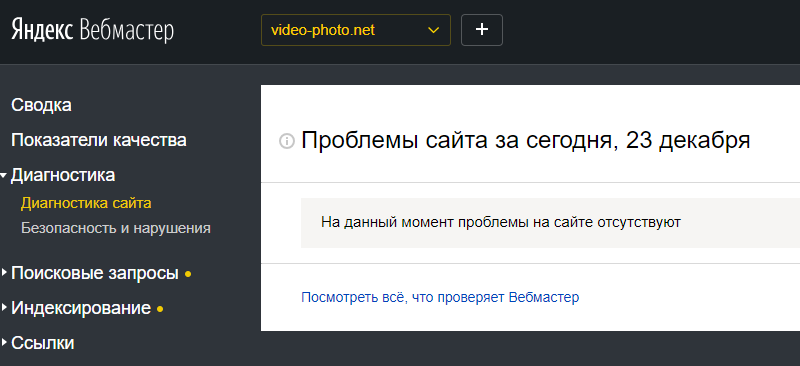
Task: Click the Вебмастер logo text
Action: tap(127, 31)
